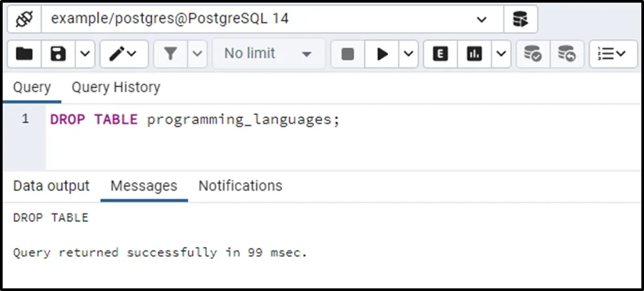Switch to the Query History tab
Viewport: 644px width, 291px height.
(115, 88)
